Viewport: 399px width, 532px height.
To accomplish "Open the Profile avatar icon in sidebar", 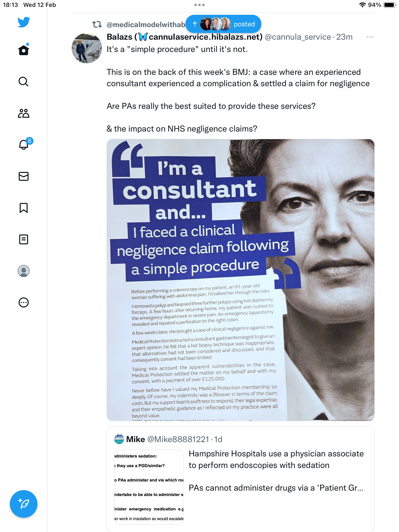I will (x=24, y=271).
